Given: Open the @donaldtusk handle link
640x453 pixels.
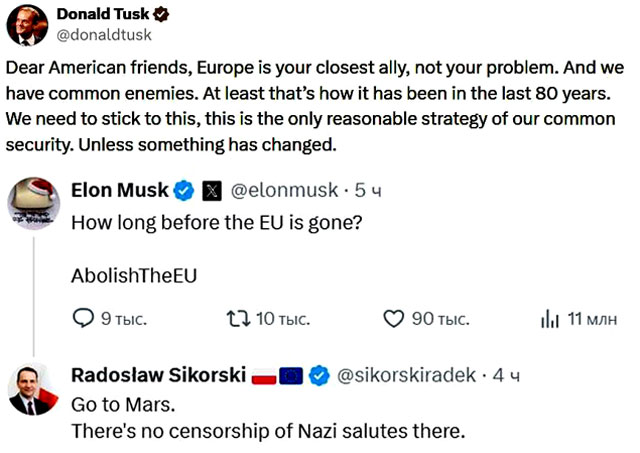Looking at the screenshot, I should tap(102, 33).
